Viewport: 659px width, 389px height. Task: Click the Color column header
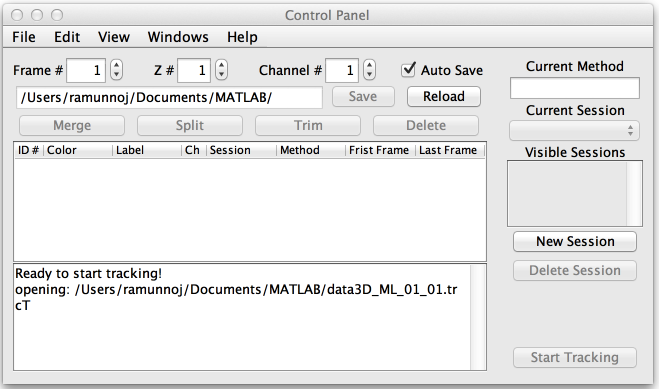(78, 150)
